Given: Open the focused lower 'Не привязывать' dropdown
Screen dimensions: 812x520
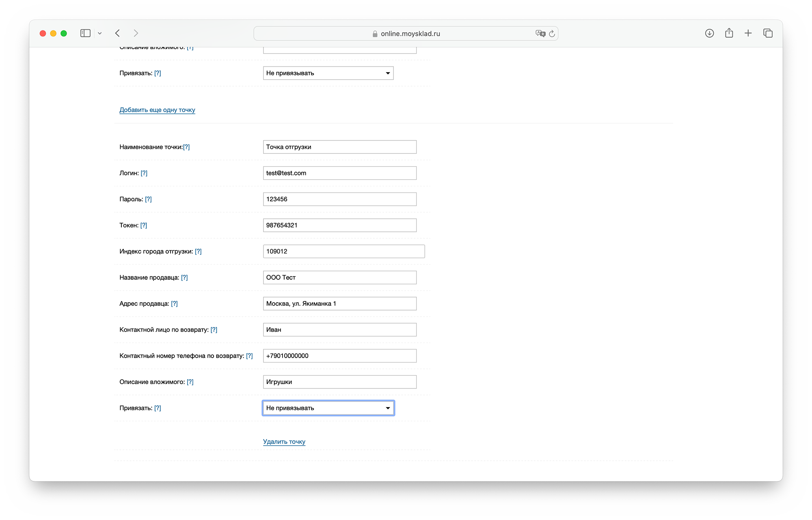Looking at the screenshot, I should [x=328, y=408].
